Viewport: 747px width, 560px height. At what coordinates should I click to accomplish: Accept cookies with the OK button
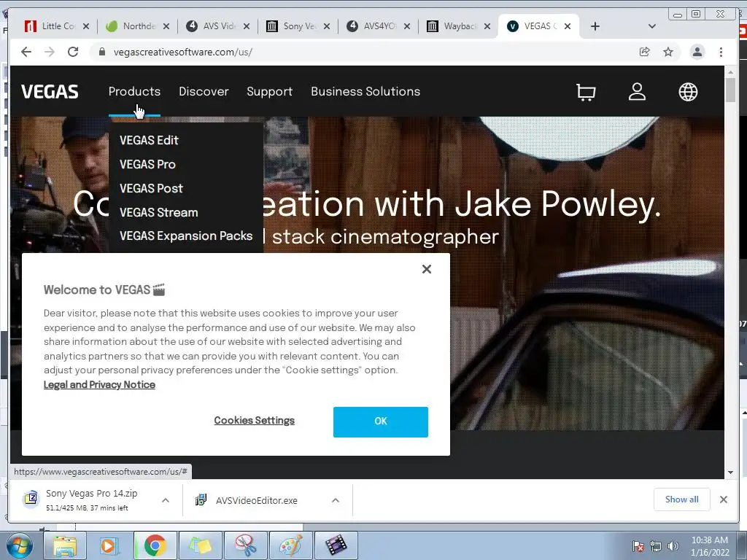tap(381, 421)
